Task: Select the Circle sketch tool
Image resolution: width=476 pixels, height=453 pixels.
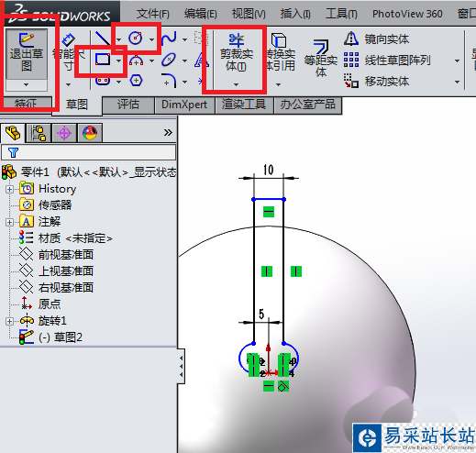Action: pyautogui.click(x=136, y=39)
